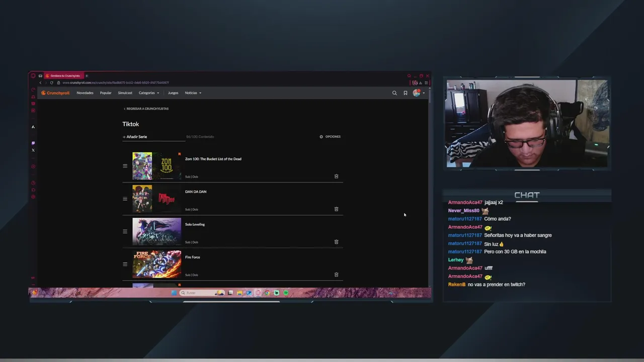Open File Explorer from the taskbar
Image resolution: width=644 pixels, height=362 pixels.
240,293
